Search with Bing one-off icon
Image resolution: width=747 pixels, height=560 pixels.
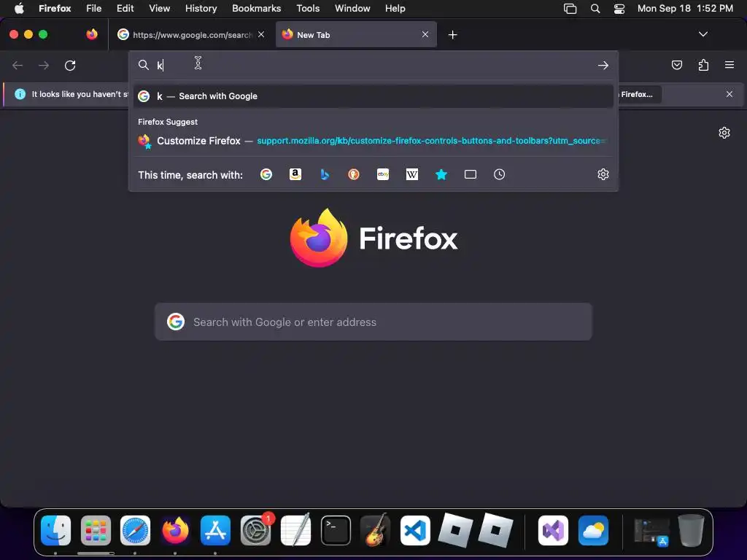pos(325,175)
